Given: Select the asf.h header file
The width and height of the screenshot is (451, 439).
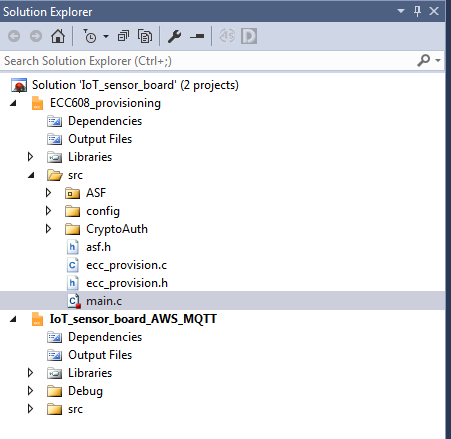Looking at the screenshot, I should click(98, 247).
